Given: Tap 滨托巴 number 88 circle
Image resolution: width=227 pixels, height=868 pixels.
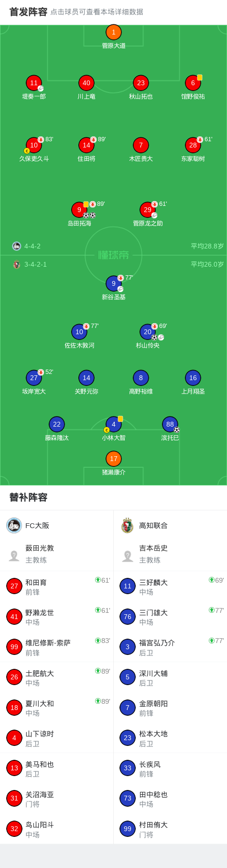Looking at the screenshot, I should pos(170,424).
